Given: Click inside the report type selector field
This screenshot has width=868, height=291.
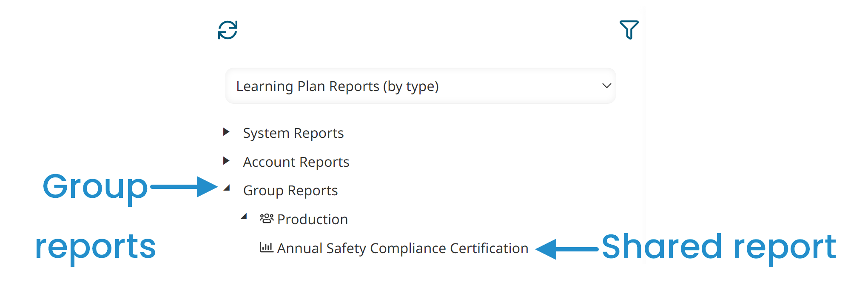Looking at the screenshot, I should [383, 86].
